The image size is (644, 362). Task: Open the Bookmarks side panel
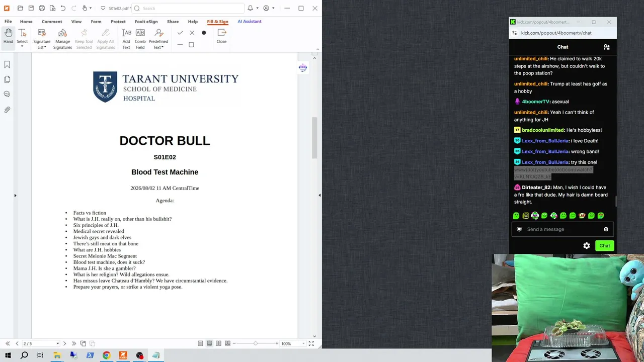(7, 64)
